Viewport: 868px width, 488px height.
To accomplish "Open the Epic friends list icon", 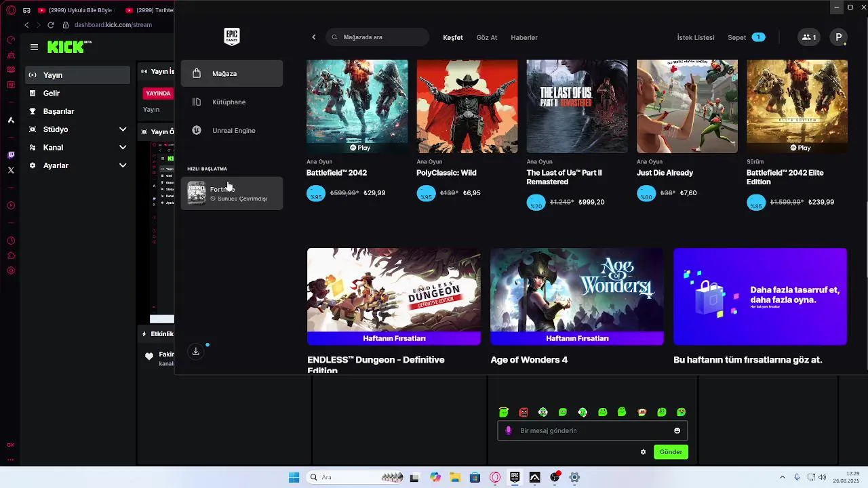I will tap(809, 37).
